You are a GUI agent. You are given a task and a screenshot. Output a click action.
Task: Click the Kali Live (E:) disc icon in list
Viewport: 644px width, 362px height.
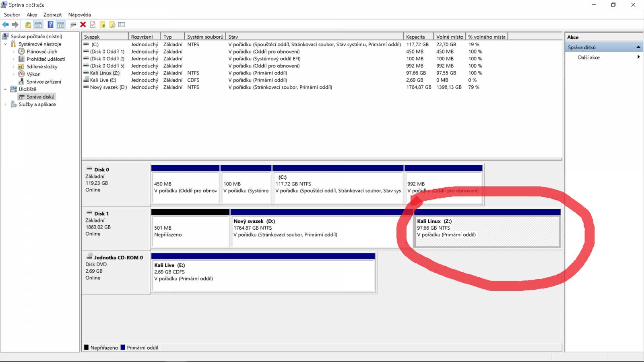pyautogui.click(x=86, y=80)
